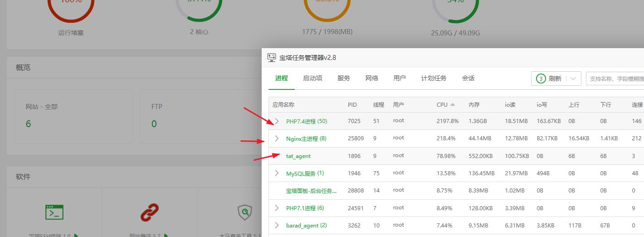Switch to the 网络 tab
Screen dimensions: 644x237
coord(372,78)
